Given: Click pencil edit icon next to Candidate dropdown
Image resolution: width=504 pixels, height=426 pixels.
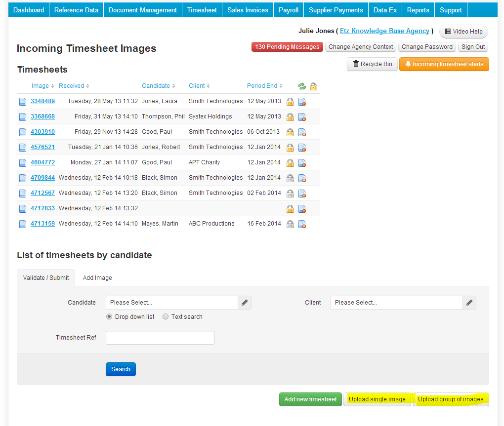Looking at the screenshot, I should (x=245, y=303).
